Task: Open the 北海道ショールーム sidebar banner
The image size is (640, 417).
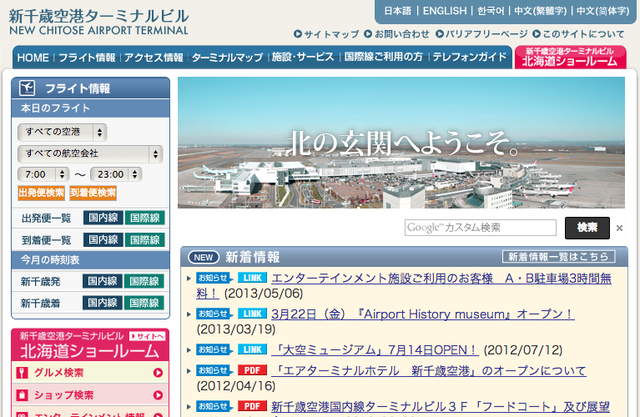Action: click(90, 345)
